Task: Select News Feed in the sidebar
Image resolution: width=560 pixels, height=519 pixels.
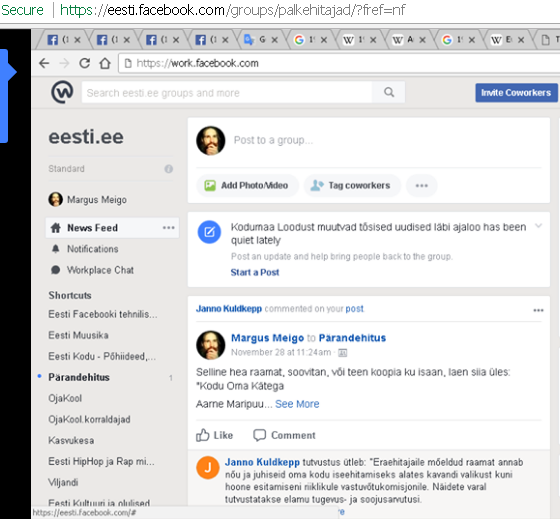Action: pos(112,228)
